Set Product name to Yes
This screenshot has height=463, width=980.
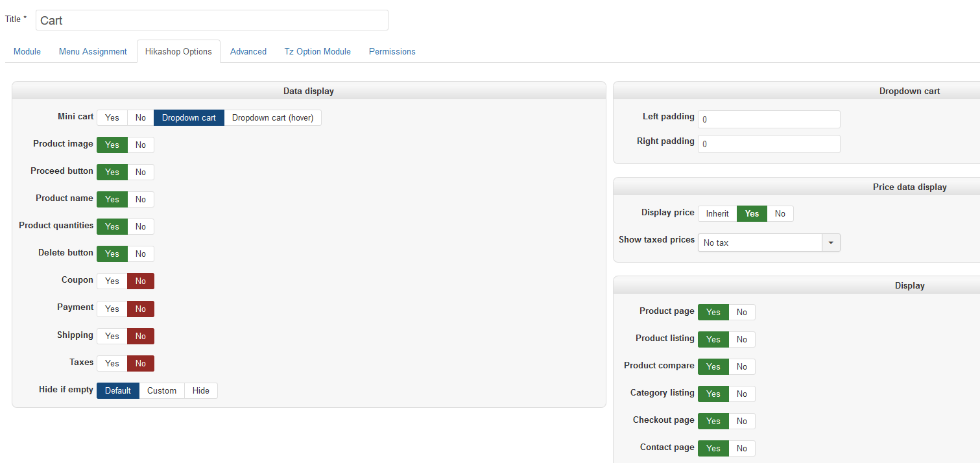(112, 199)
